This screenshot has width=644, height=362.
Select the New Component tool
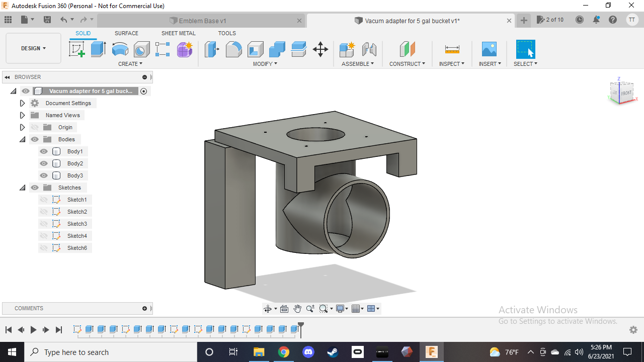[347, 49]
